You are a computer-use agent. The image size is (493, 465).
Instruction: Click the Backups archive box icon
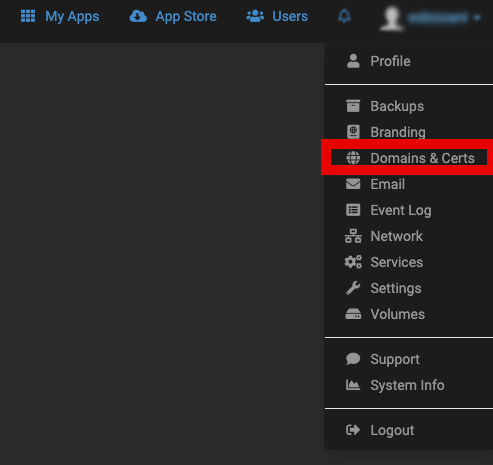pos(353,106)
